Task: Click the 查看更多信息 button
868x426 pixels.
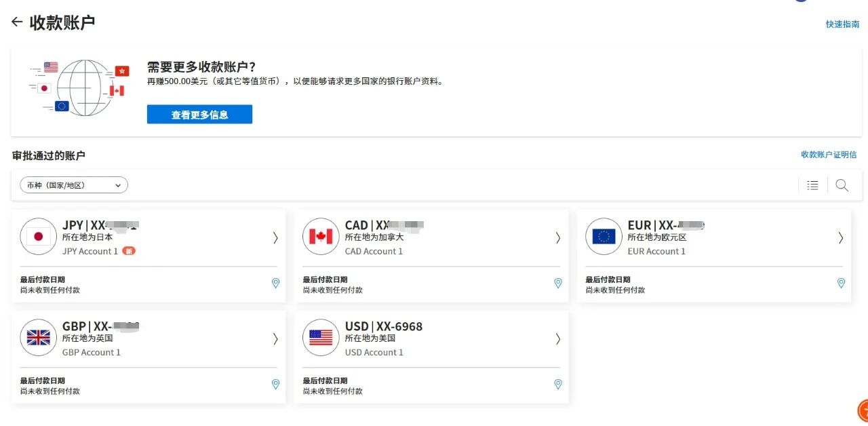Action: coord(199,114)
